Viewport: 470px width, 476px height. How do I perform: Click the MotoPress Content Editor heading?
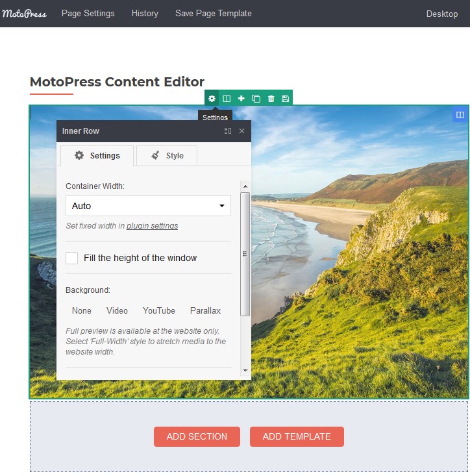(x=117, y=82)
